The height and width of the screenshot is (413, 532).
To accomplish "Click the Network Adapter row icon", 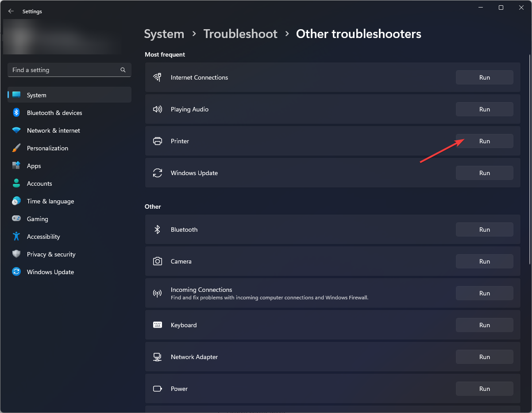I will (x=157, y=357).
